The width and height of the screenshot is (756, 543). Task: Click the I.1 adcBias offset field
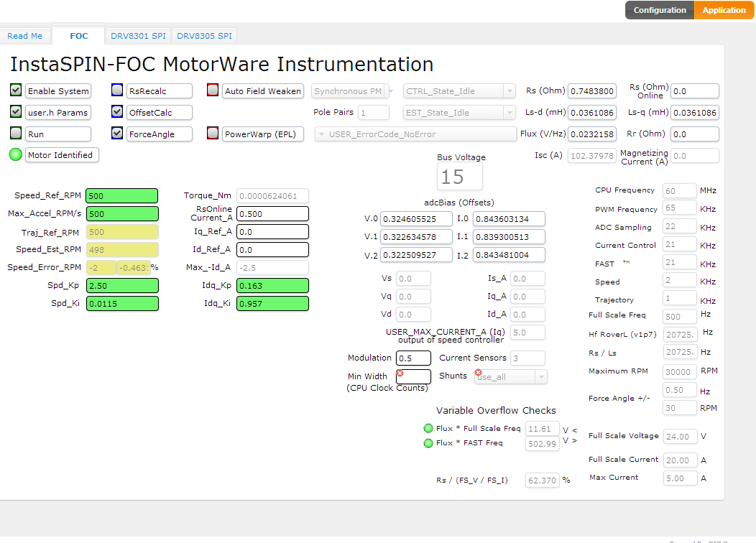[509, 236]
